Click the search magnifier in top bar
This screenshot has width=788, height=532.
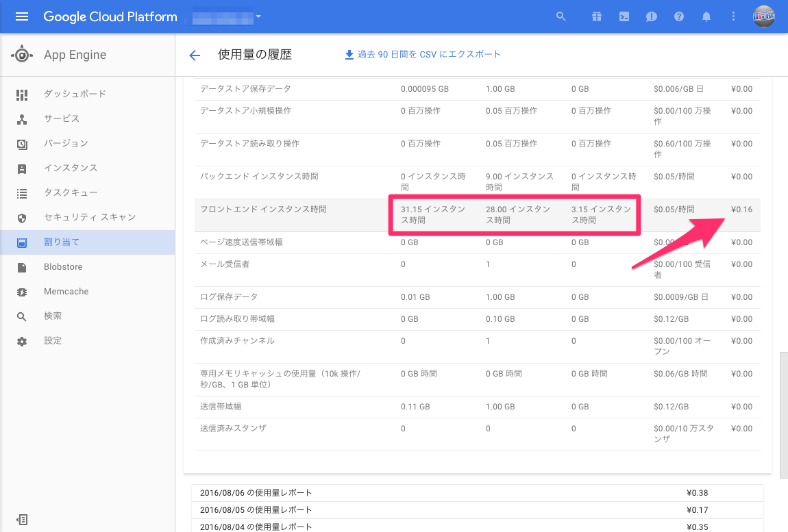coord(561,16)
